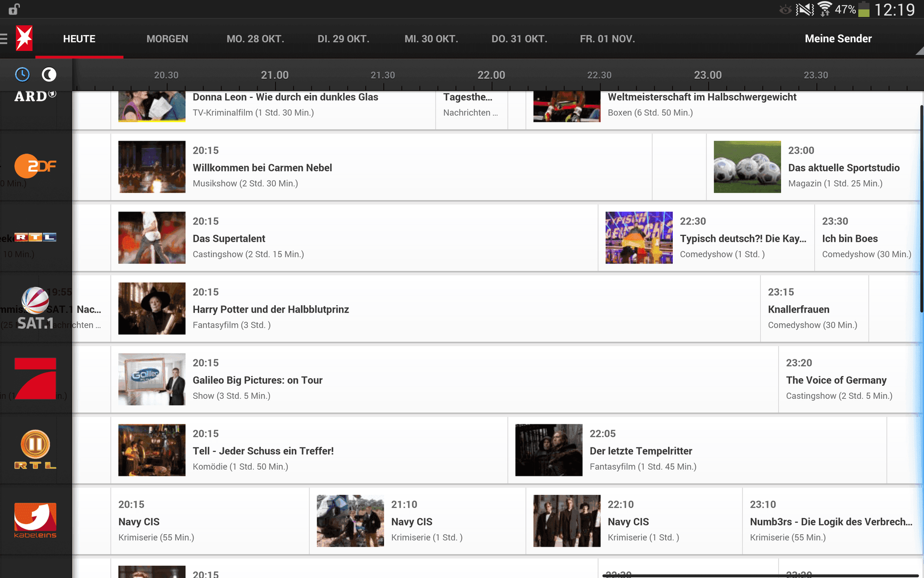Open the Meine Sender dropdown

click(x=838, y=39)
